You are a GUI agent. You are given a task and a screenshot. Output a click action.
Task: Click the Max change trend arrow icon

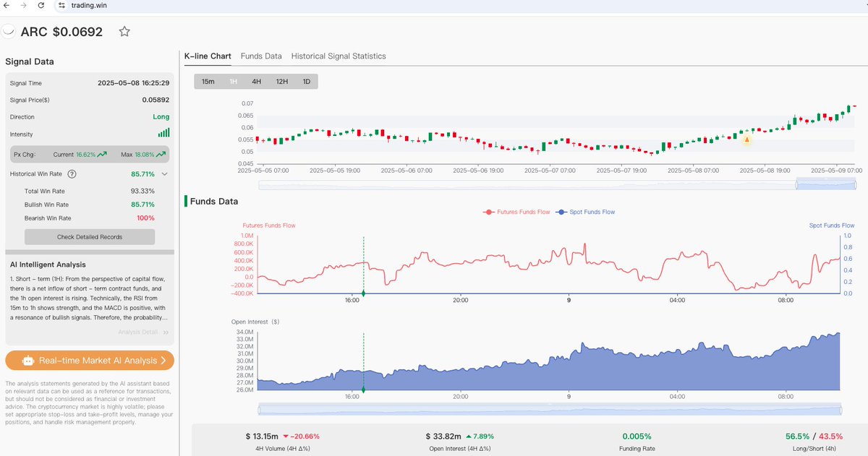161,154
